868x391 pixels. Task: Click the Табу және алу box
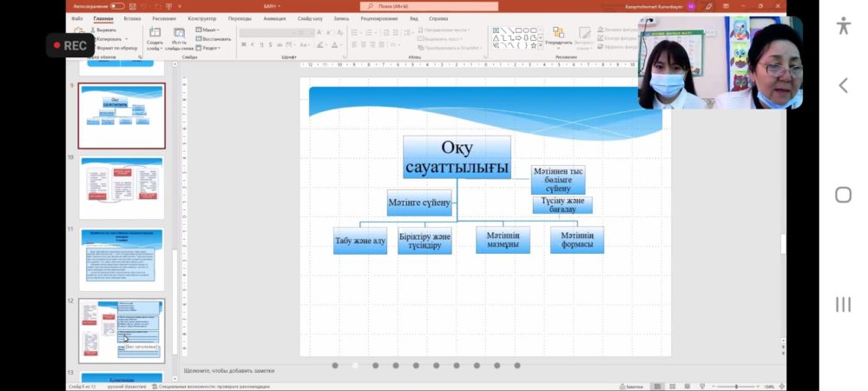(x=360, y=241)
